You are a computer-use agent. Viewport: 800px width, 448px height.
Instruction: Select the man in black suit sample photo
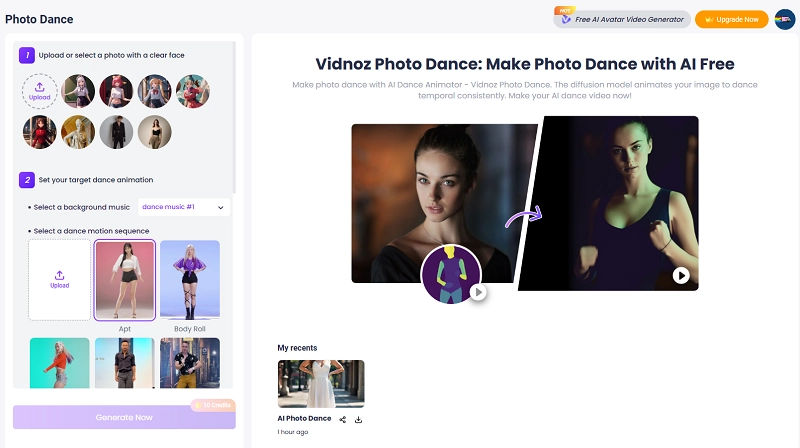(x=116, y=132)
